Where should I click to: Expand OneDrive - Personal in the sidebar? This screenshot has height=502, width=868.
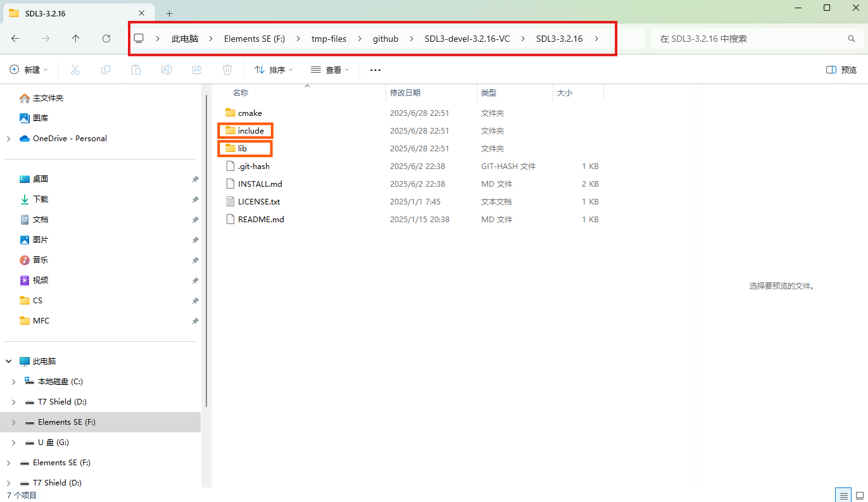tap(8, 138)
